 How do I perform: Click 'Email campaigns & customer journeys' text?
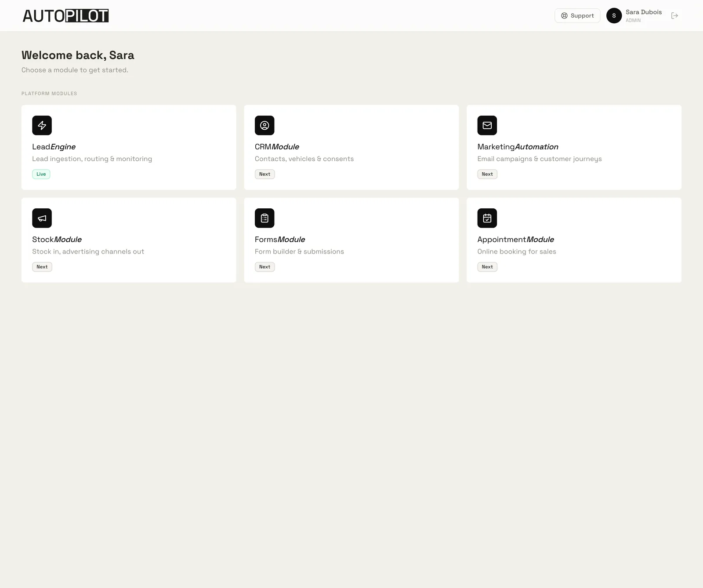pyautogui.click(x=540, y=159)
